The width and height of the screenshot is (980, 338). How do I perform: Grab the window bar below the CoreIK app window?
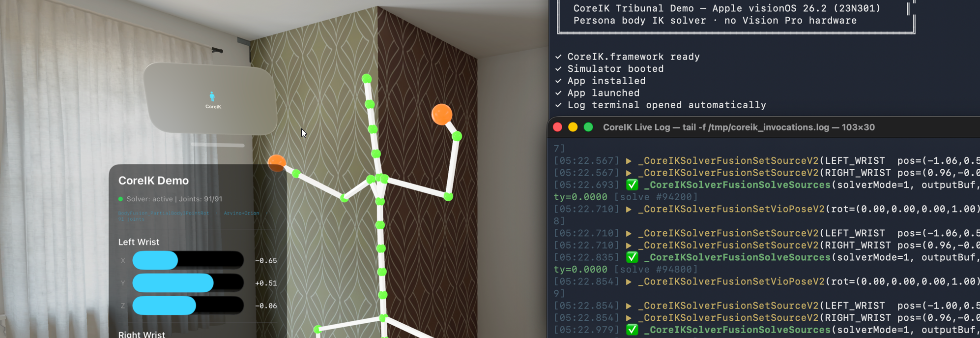[218, 145]
